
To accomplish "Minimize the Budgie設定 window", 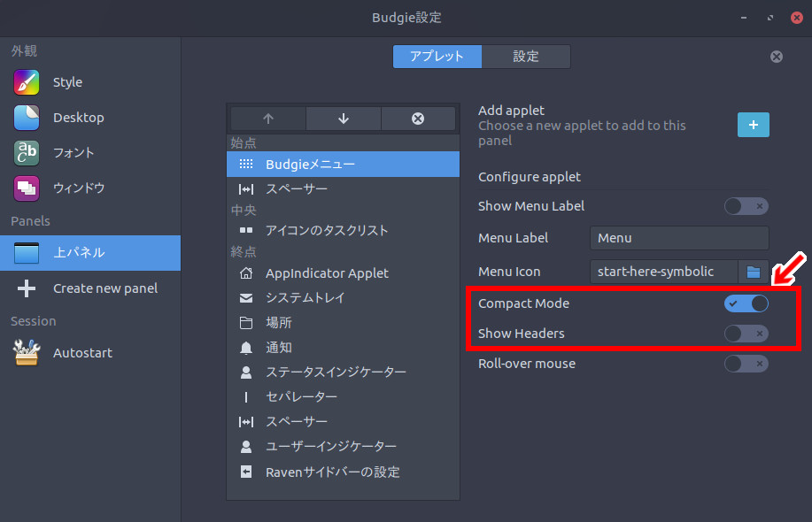I will point(744,18).
